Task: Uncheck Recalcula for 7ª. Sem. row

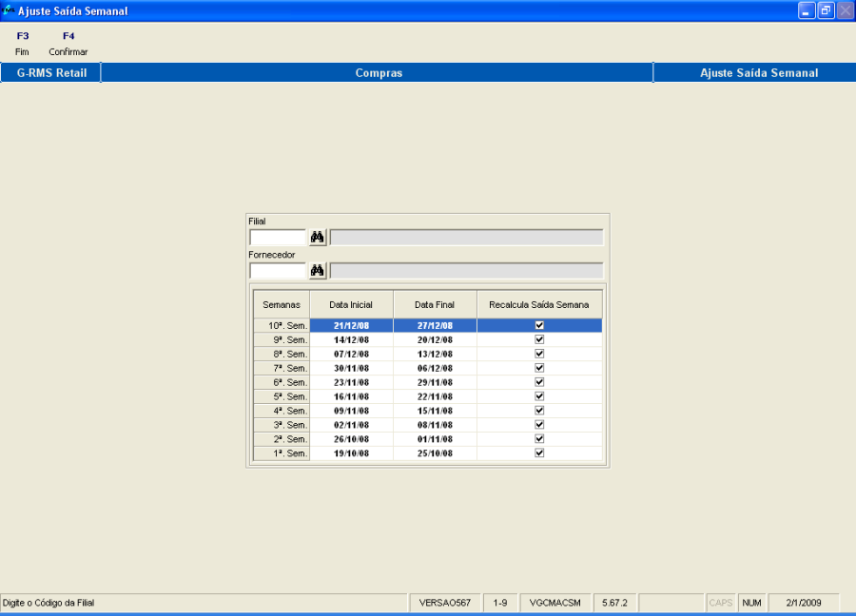Action: (x=539, y=368)
